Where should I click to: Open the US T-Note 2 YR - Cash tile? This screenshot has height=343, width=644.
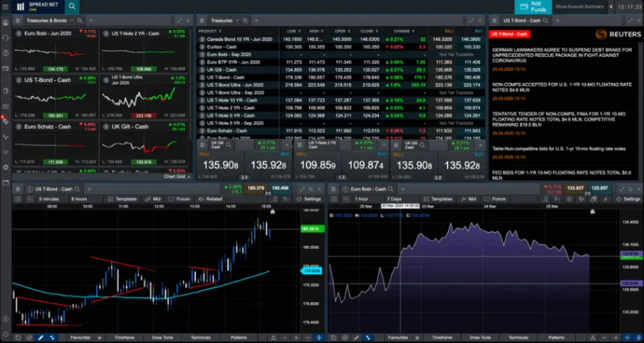(144, 50)
